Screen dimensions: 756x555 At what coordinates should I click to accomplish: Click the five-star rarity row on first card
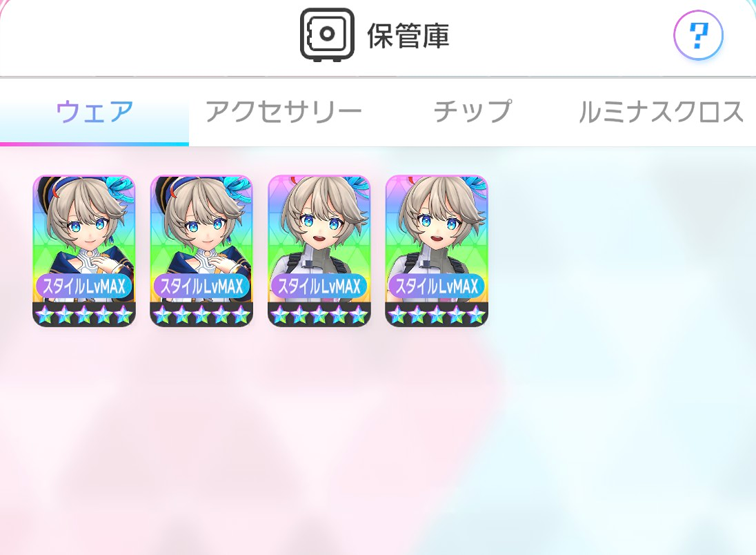pyautogui.click(x=84, y=315)
